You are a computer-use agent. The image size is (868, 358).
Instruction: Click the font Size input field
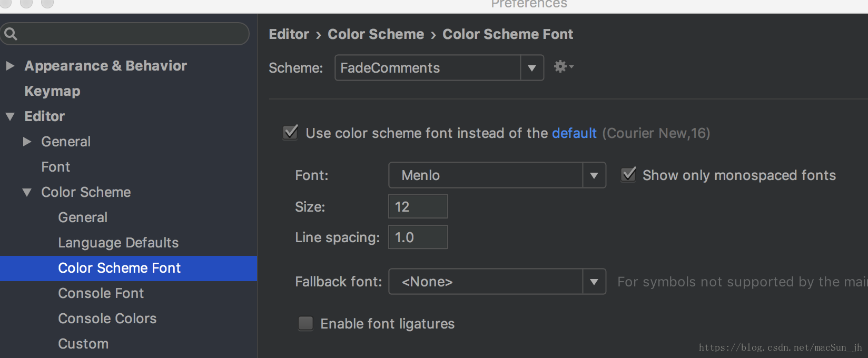click(x=418, y=206)
